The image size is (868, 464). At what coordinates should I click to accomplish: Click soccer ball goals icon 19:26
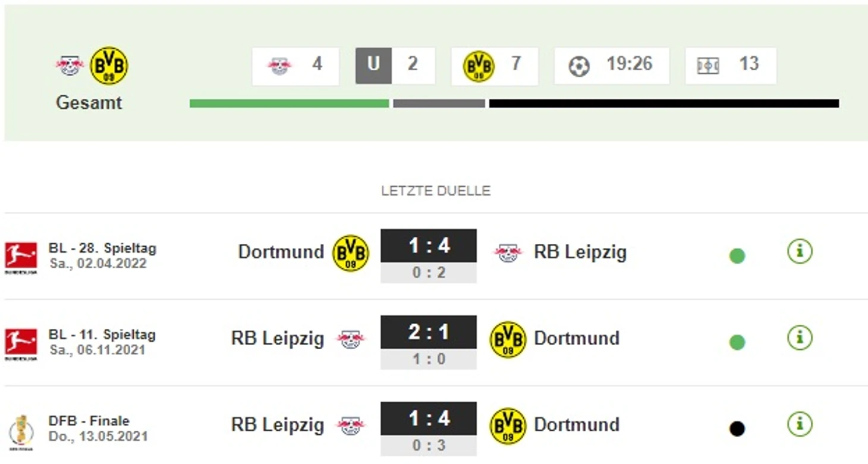[x=579, y=66]
